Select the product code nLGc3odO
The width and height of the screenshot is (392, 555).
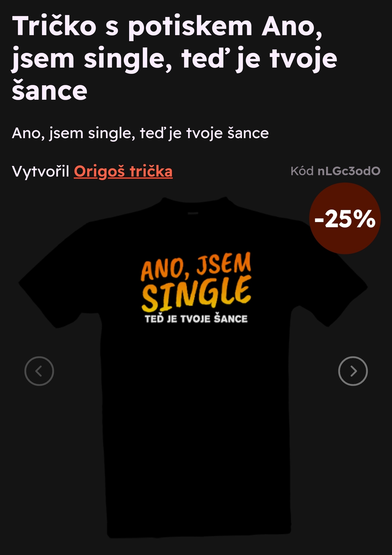[x=349, y=171]
